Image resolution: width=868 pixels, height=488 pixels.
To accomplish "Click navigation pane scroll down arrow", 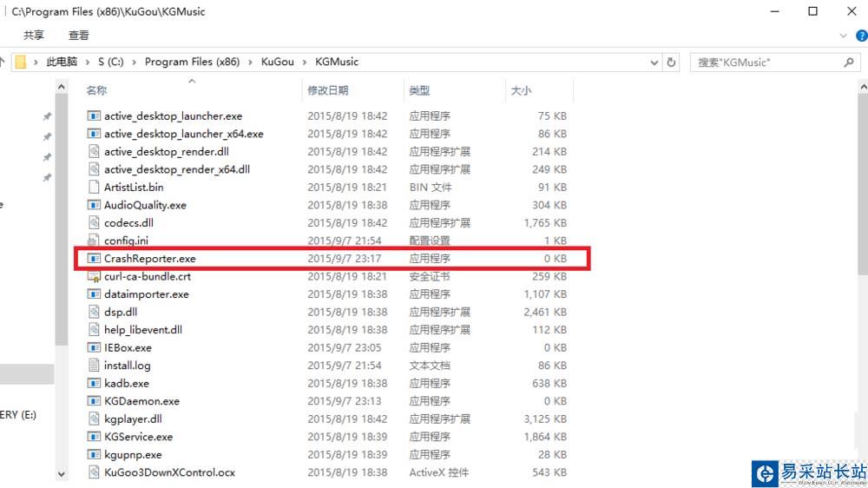I will click(x=62, y=474).
